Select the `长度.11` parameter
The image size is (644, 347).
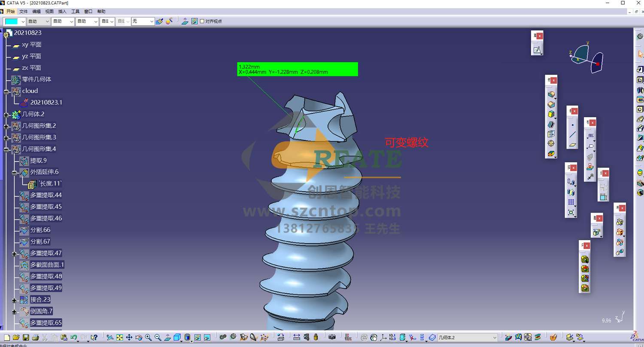click(50, 184)
